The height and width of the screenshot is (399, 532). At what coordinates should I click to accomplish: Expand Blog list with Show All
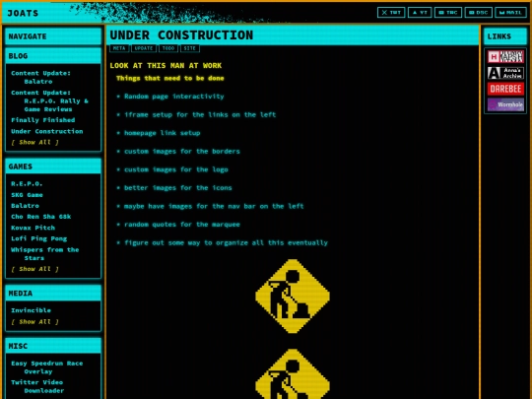pyautogui.click(x=34, y=142)
